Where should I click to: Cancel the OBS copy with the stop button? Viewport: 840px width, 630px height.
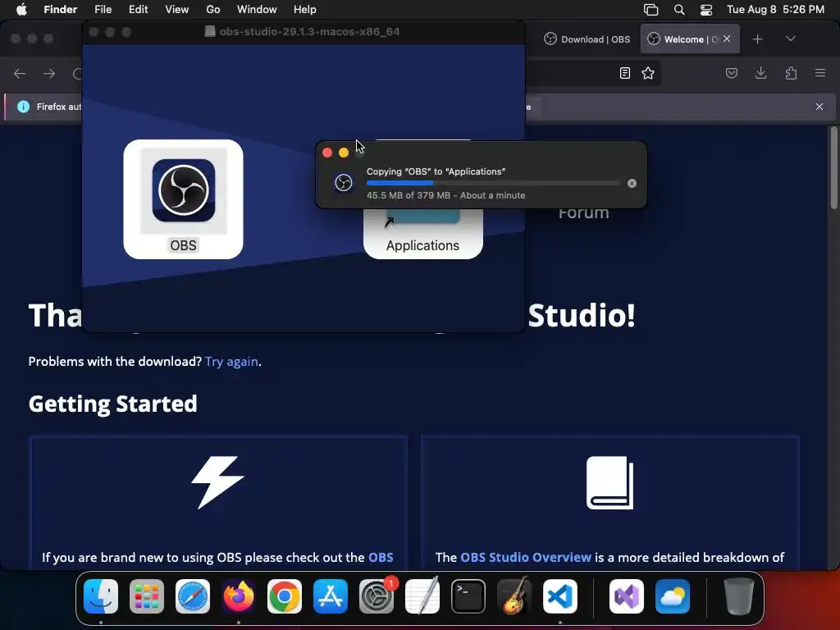[632, 183]
